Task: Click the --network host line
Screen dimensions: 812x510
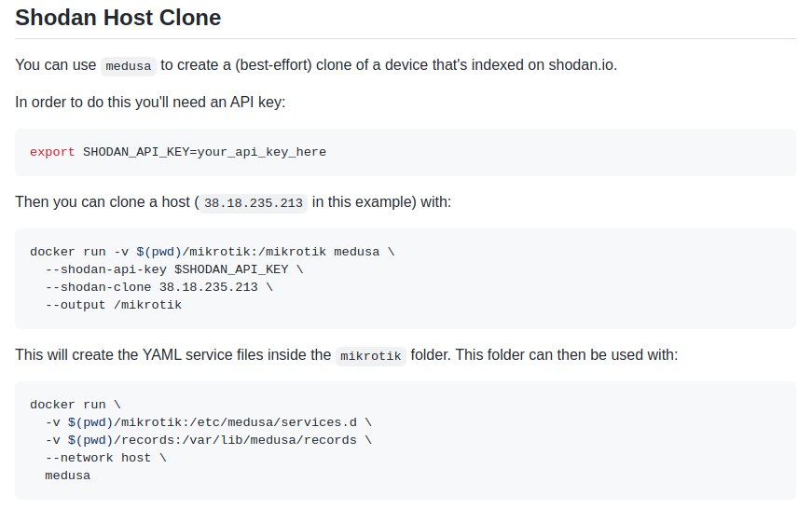Action: 105,458
